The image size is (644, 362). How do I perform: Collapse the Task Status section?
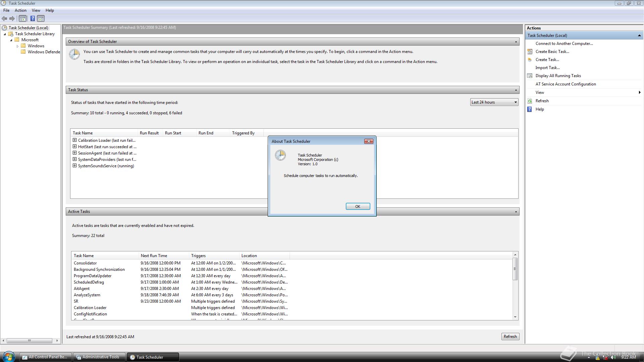pyautogui.click(x=516, y=90)
